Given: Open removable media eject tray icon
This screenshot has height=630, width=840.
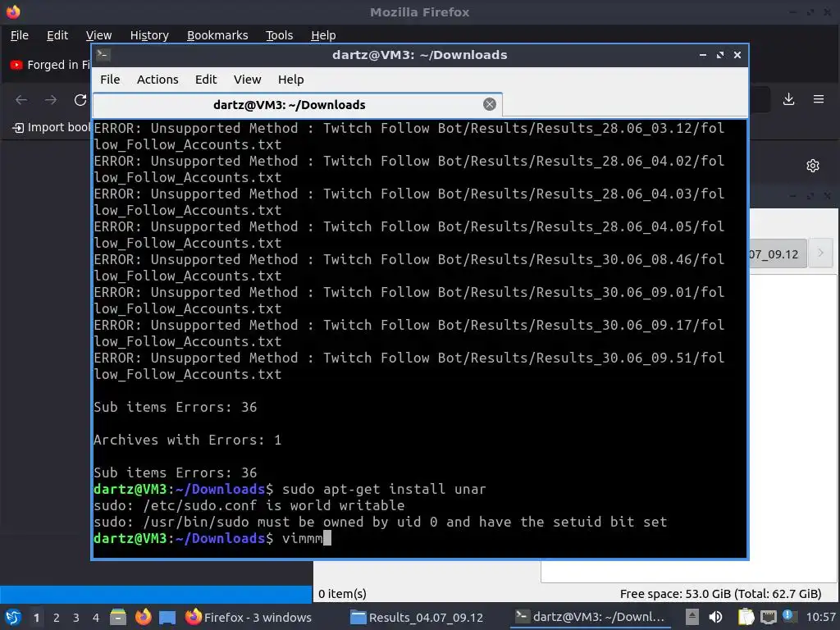Looking at the screenshot, I should coord(692,617).
